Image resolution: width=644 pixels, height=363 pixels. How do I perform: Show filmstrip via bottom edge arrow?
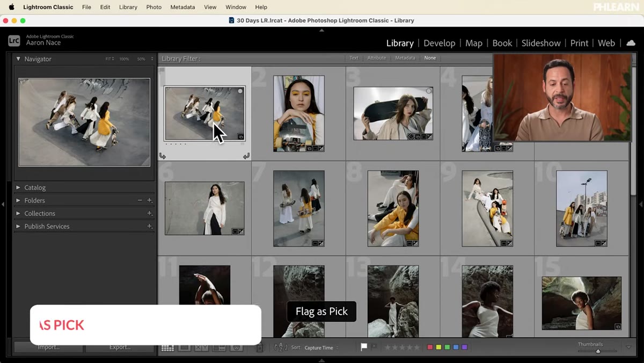coord(322,360)
